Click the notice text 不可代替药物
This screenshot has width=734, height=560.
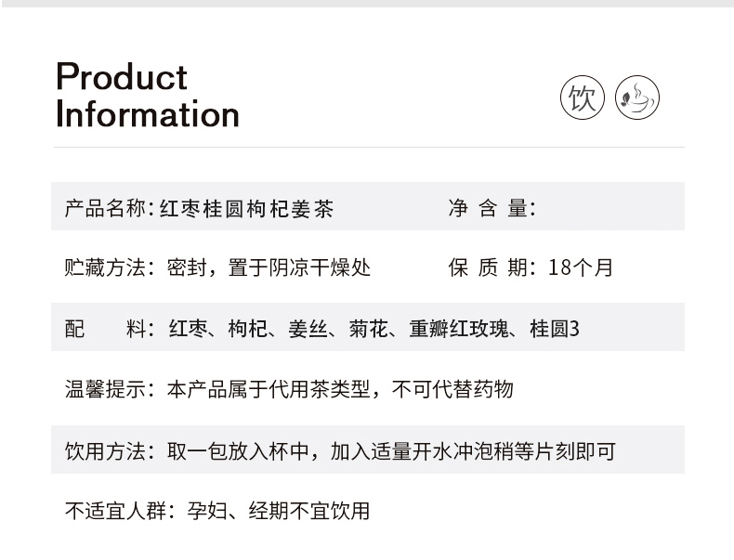pos(452,389)
